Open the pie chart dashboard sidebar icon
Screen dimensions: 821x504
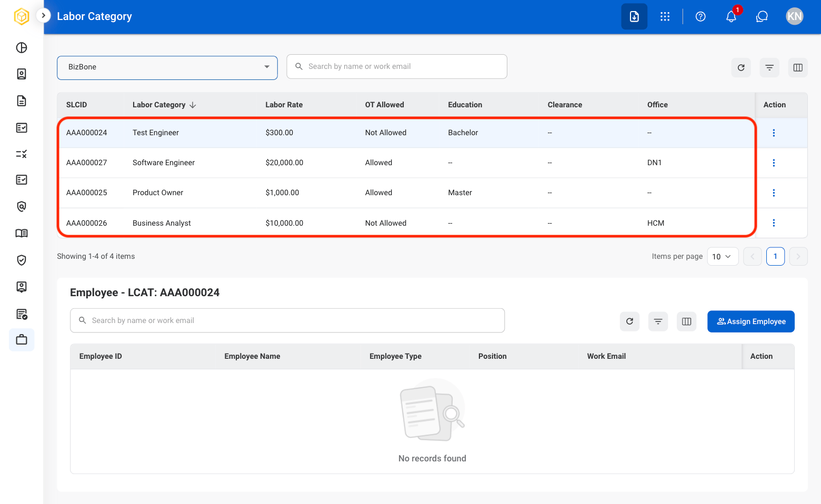[22, 48]
